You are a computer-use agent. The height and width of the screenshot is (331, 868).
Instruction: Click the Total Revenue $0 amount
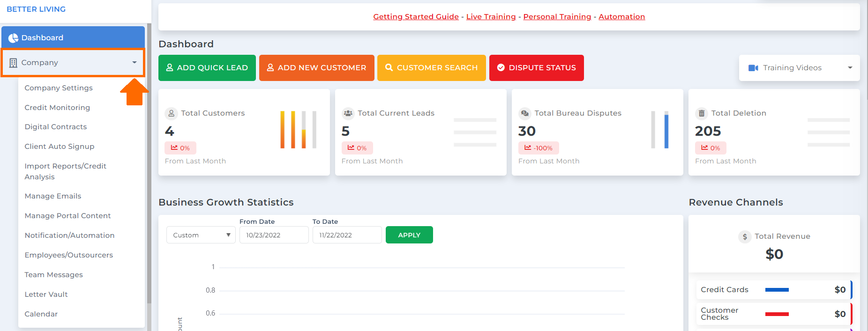click(774, 254)
